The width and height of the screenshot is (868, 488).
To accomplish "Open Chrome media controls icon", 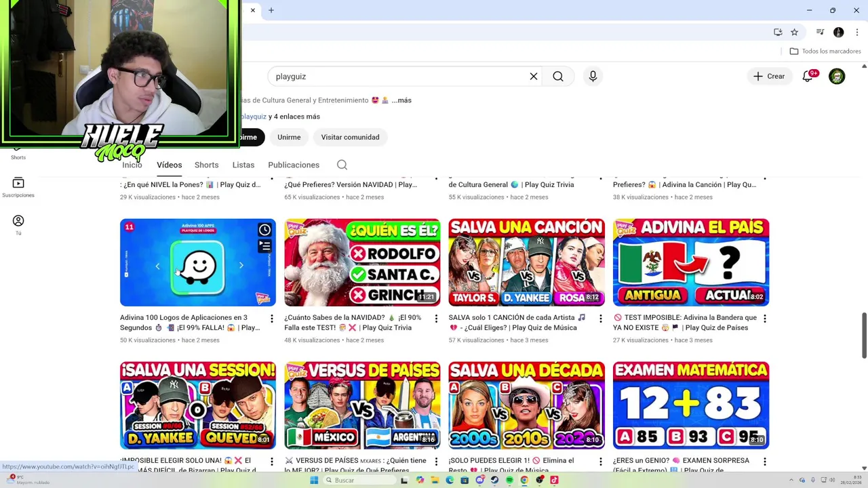I will [820, 32].
